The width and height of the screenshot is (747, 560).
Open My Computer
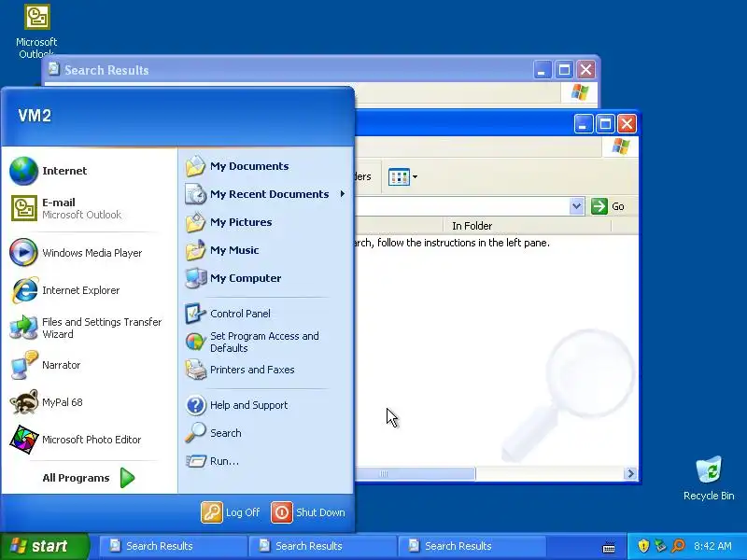pos(266,278)
